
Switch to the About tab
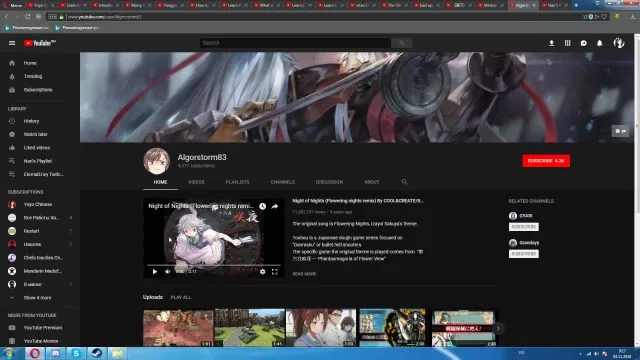(371, 182)
